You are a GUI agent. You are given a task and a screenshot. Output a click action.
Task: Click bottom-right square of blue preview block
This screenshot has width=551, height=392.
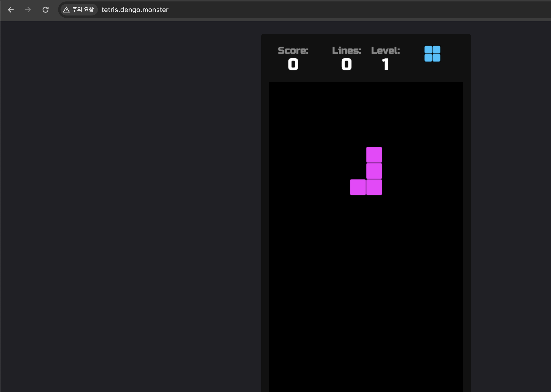(x=436, y=58)
